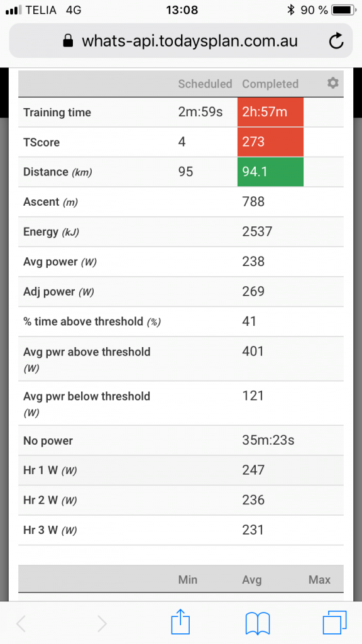
Task: Click the Scheduled column header
Action: point(205,84)
